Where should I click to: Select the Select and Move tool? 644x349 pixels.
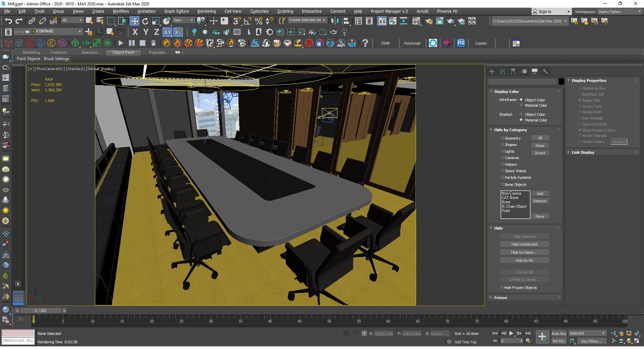click(x=135, y=21)
